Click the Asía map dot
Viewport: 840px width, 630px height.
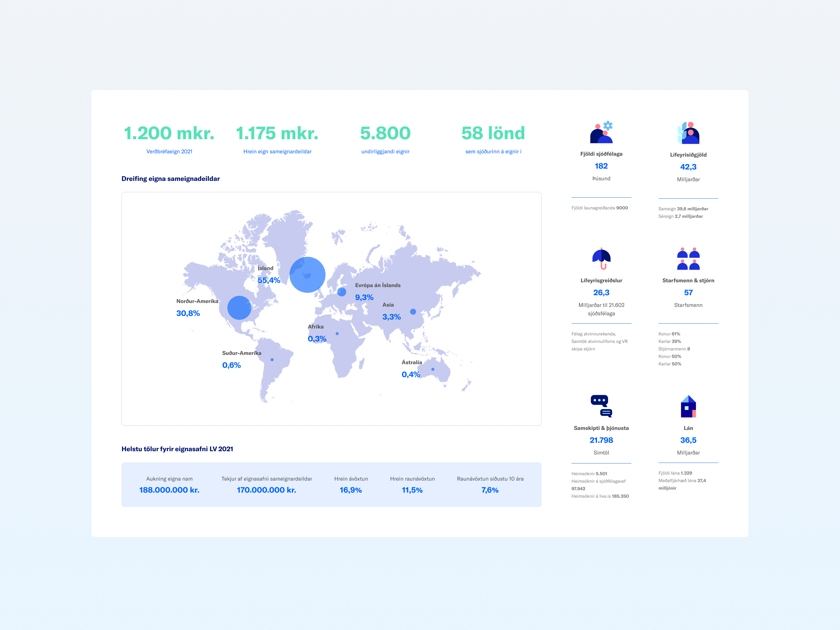click(x=413, y=312)
